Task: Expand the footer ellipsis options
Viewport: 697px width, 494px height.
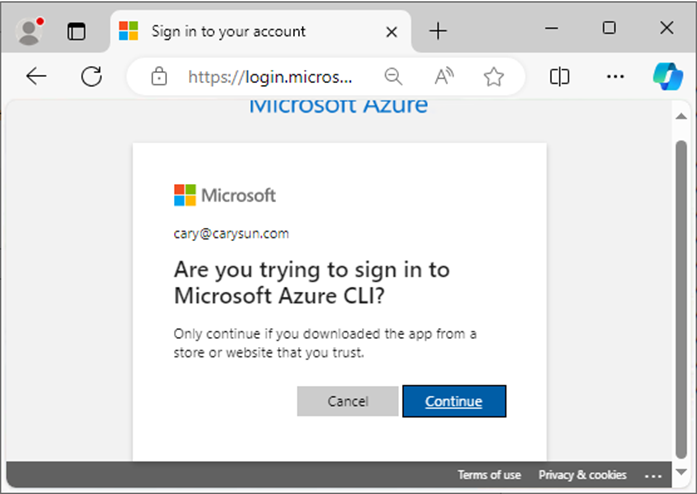Action: 653,476
